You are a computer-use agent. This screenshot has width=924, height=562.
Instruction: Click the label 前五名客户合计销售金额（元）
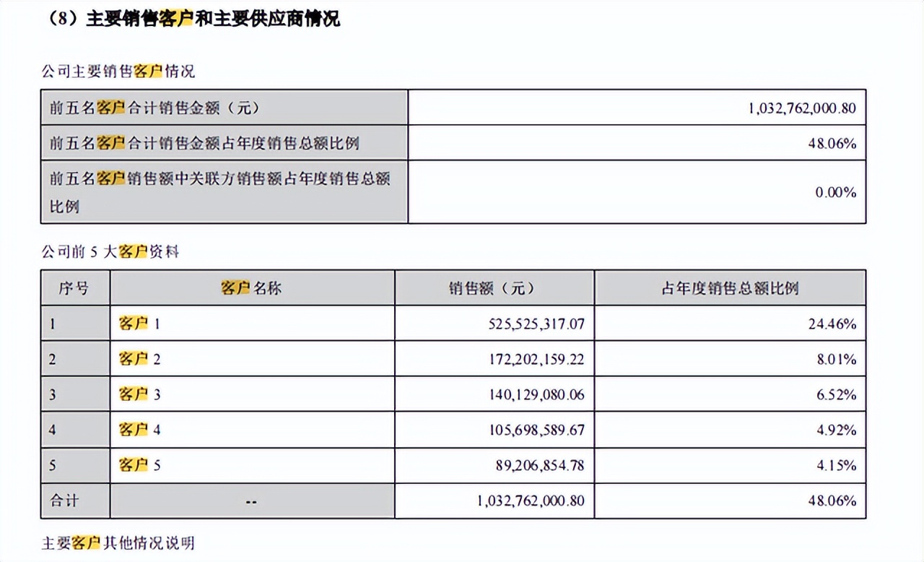[x=154, y=108]
